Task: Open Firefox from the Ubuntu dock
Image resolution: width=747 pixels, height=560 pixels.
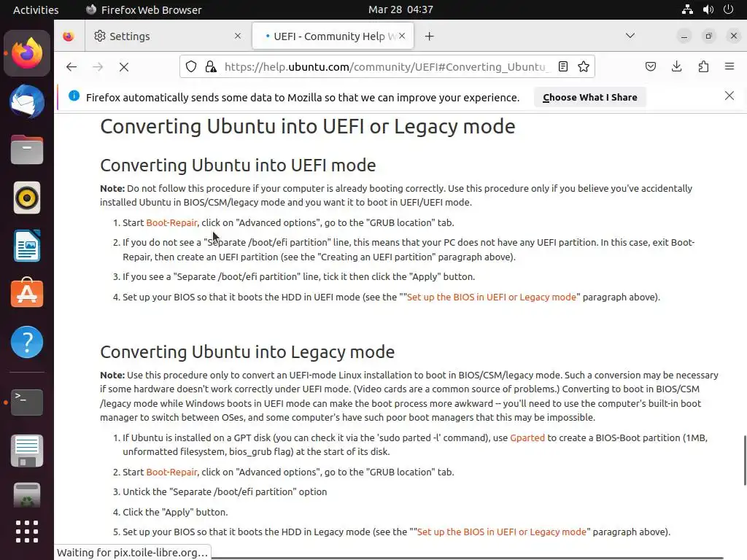Action: point(27,53)
